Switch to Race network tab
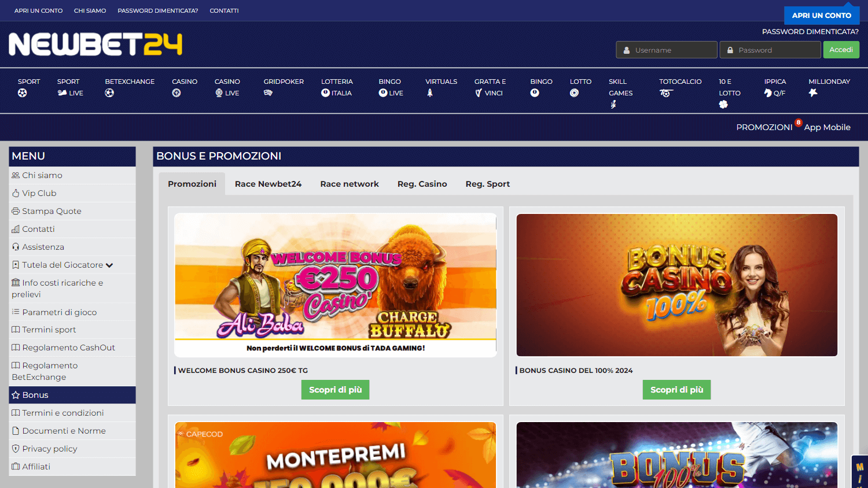The width and height of the screenshot is (868, 488). tap(350, 184)
